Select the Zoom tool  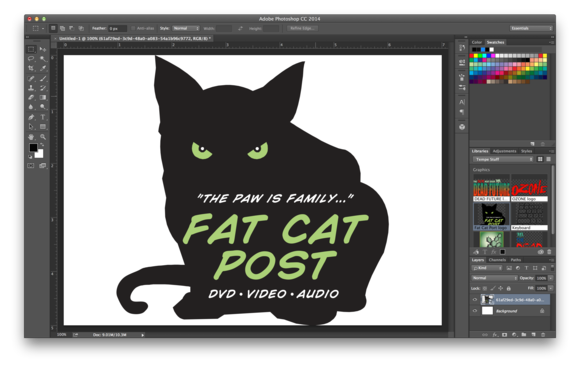(x=43, y=137)
